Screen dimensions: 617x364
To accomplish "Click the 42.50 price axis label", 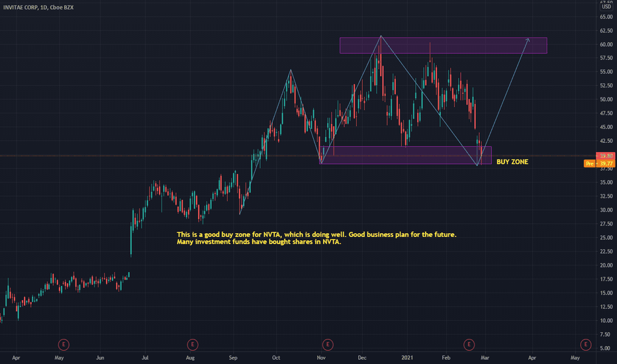I will 606,140.
